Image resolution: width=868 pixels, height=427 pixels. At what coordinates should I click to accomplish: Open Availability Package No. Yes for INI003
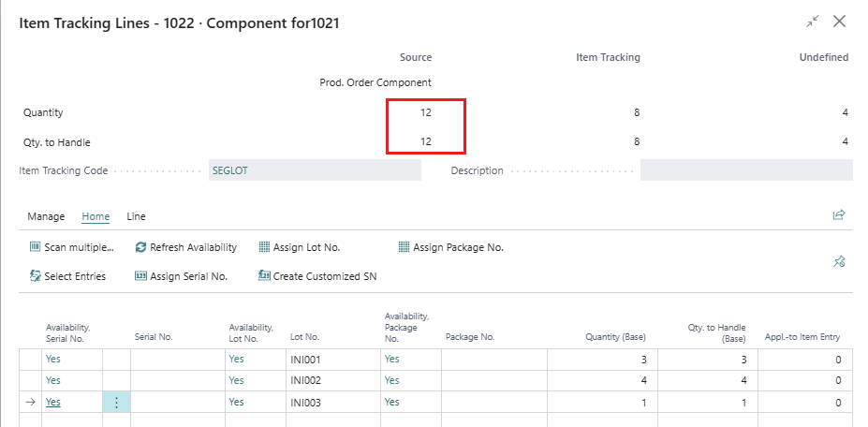(392, 402)
